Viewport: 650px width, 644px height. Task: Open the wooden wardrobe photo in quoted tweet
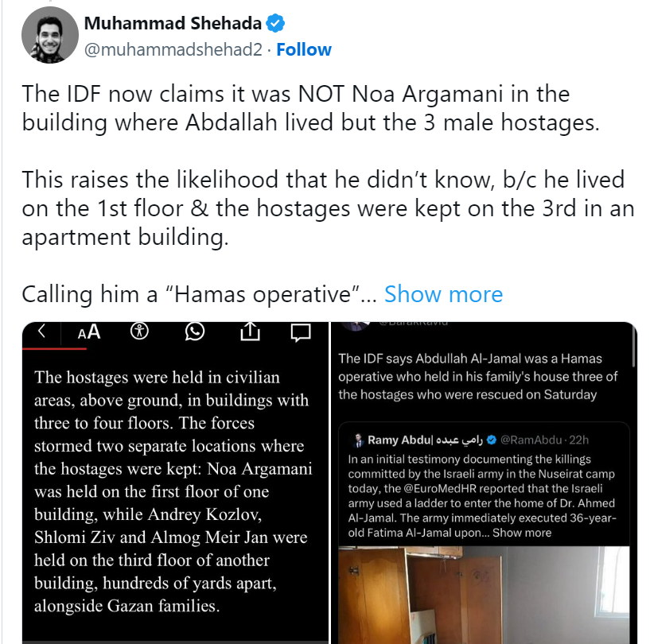tap(484, 596)
